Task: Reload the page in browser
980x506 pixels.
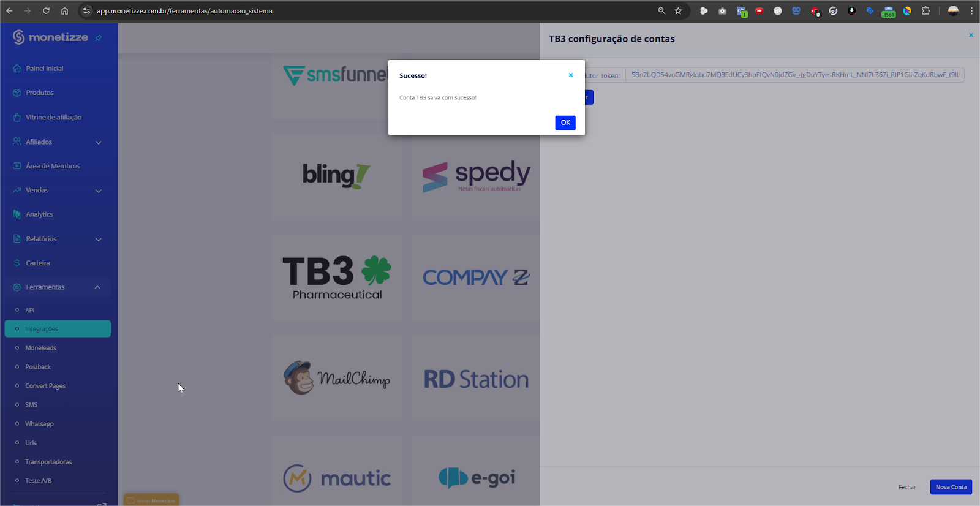Action: (46, 11)
